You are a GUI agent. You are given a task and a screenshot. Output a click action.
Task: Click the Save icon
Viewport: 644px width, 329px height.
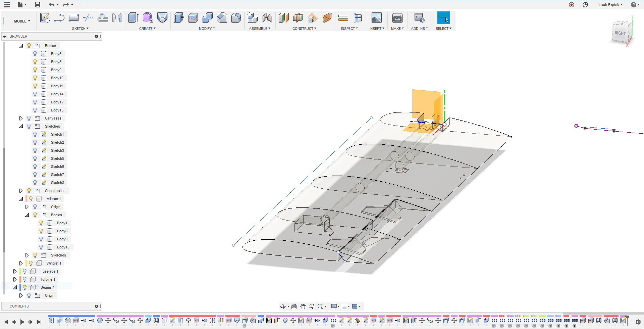[x=38, y=5]
